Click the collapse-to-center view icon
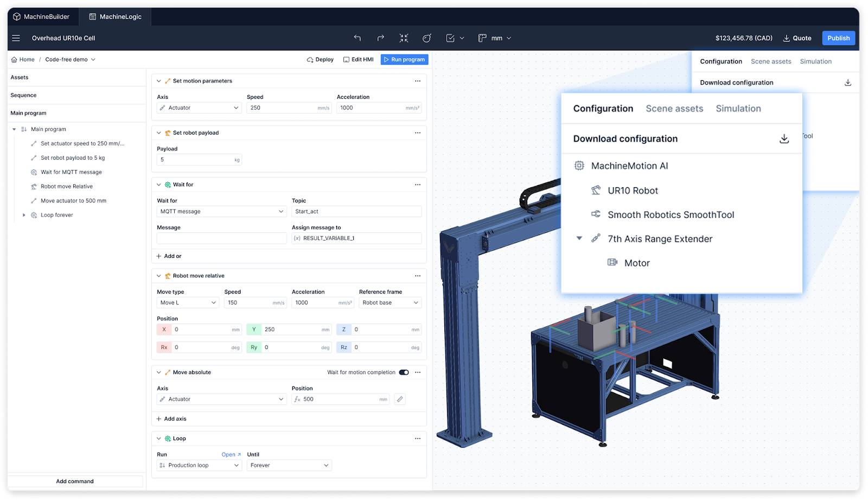Viewport: 868px width, 501px height. pos(404,38)
